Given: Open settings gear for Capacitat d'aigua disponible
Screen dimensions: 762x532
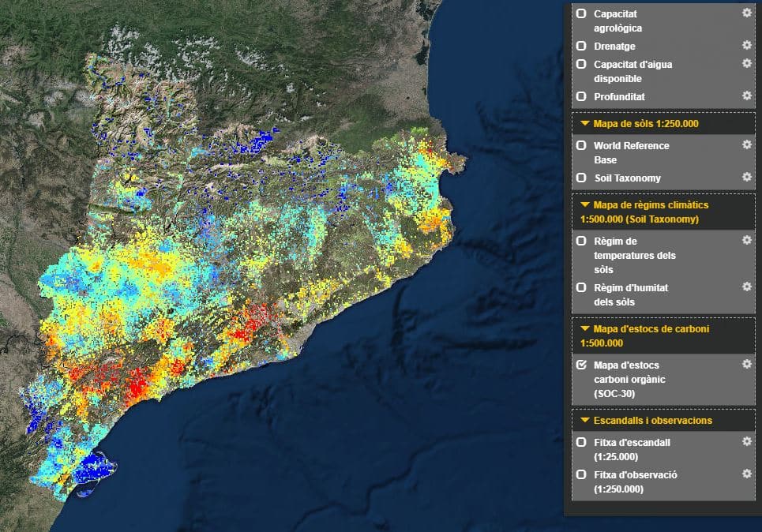Looking at the screenshot, I should tap(747, 63).
